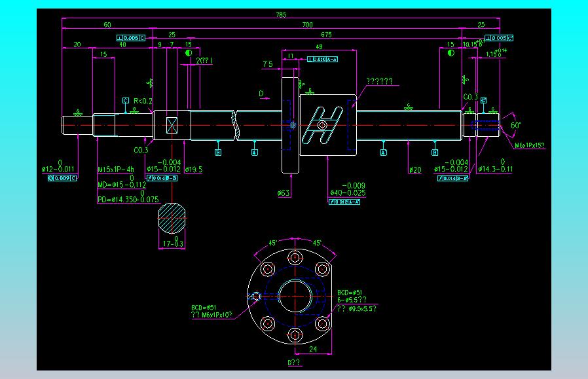Select the 24 flange cut dimension
The height and width of the screenshot is (379, 588).
click(313, 349)
